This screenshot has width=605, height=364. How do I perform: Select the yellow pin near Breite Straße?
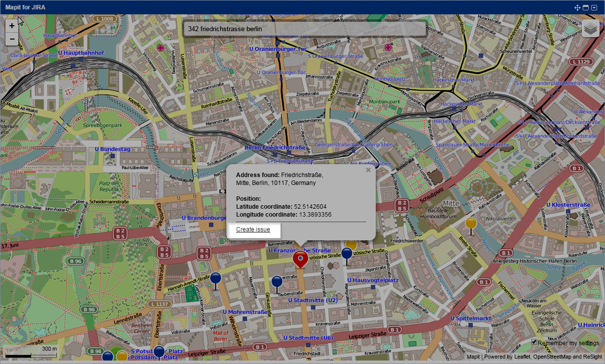(x=471, y=224)
